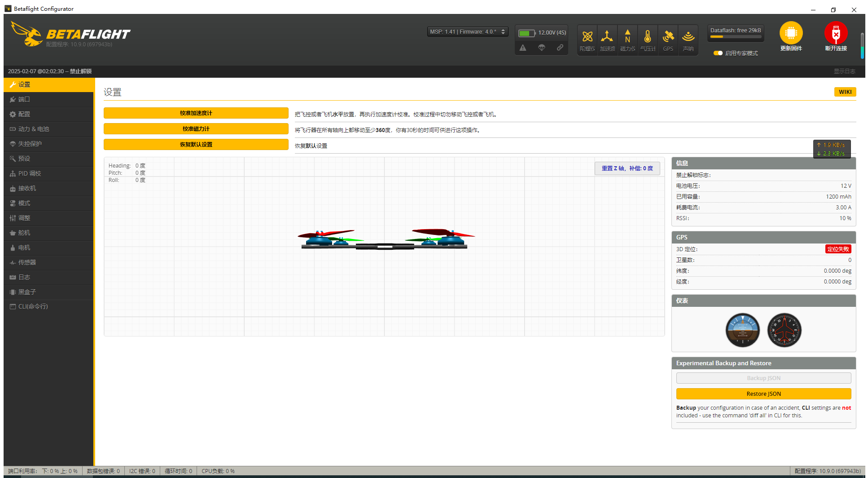Click 校准磁力计 calibrate magnetometer button
Screen dimensions: 868x478
pyautogui.click(x=196, y=129)
